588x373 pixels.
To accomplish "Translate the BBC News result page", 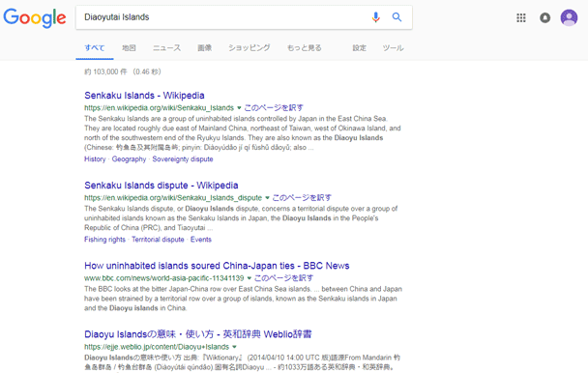I will click(284, 277).
